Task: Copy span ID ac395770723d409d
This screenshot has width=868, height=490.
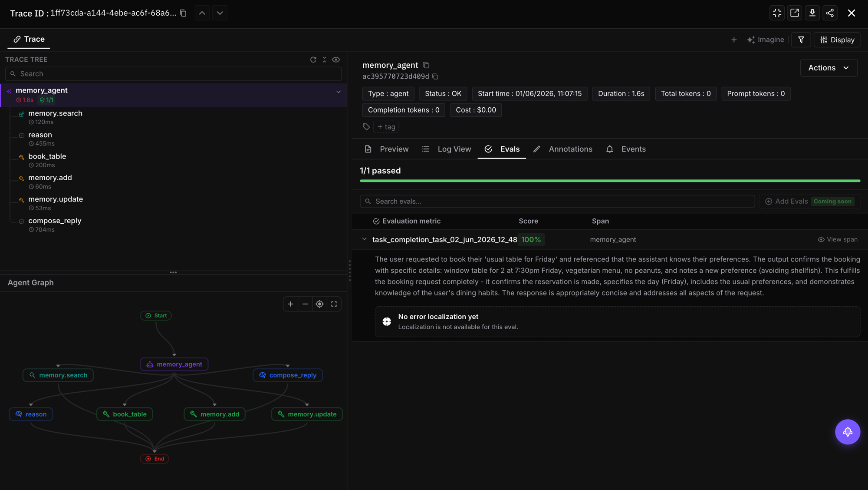Action: point(435,77)
